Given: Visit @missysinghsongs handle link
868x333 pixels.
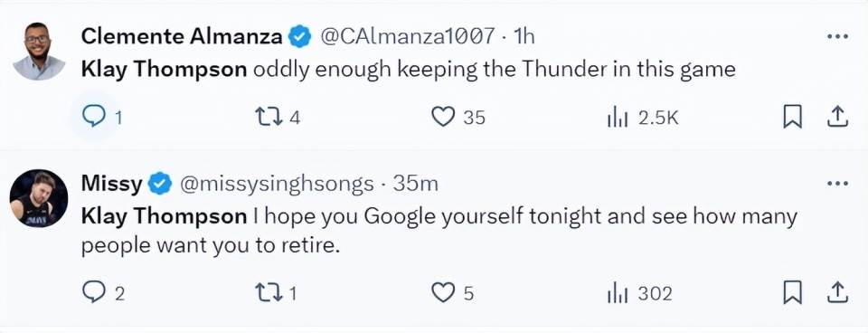Looking at the screenshot, I should tap(277, 184).
